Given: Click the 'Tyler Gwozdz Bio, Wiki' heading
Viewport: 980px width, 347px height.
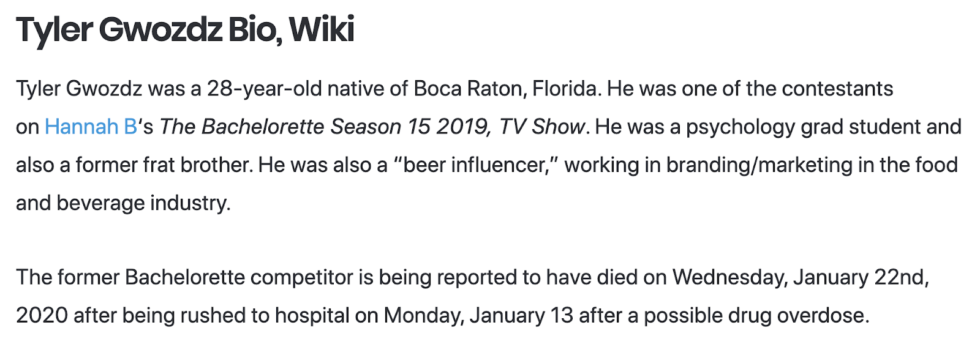Looking at the screenshot, I should (185, 29).
